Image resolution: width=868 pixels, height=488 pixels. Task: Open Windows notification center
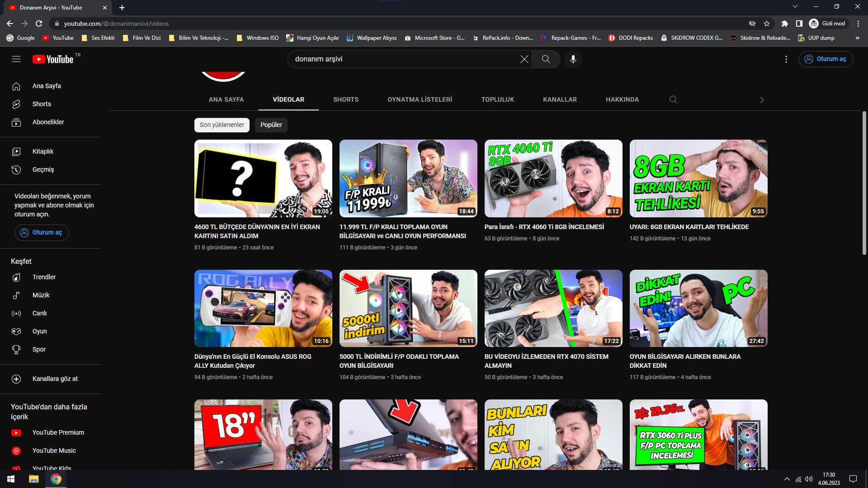[853, 479]
